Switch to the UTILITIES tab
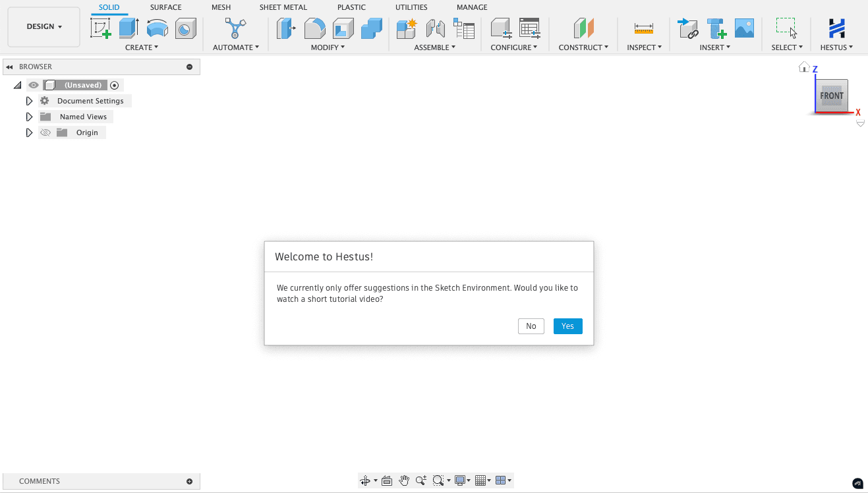868x493 pixels. pos(411,7)
